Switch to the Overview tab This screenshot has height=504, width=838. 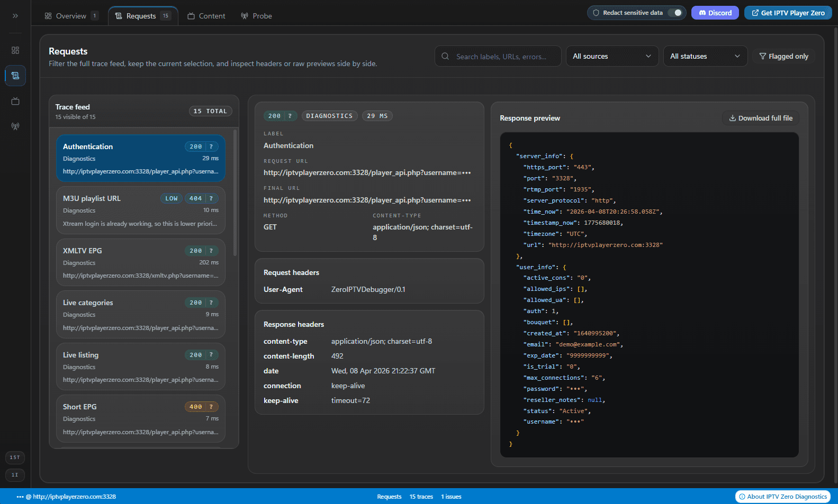(71, 16)
